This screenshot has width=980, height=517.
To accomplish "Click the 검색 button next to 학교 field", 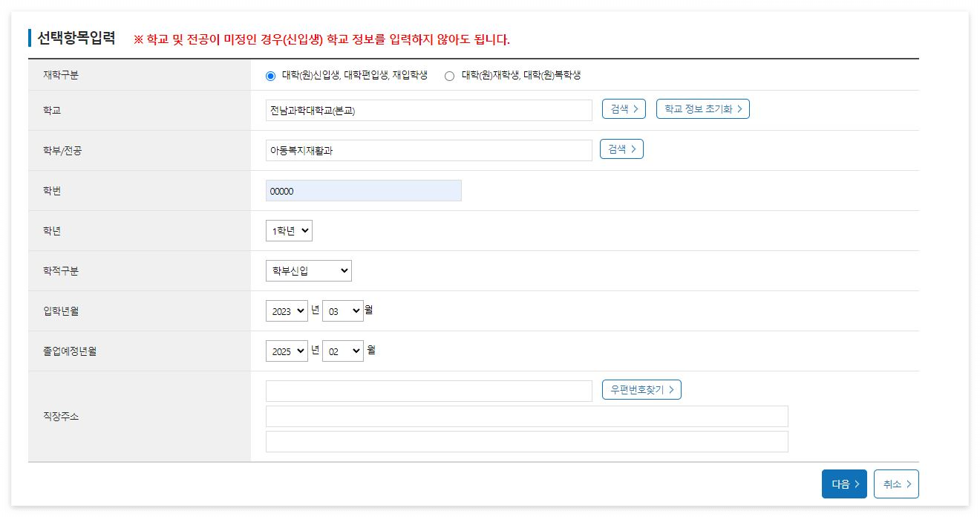I will [622, 108].
